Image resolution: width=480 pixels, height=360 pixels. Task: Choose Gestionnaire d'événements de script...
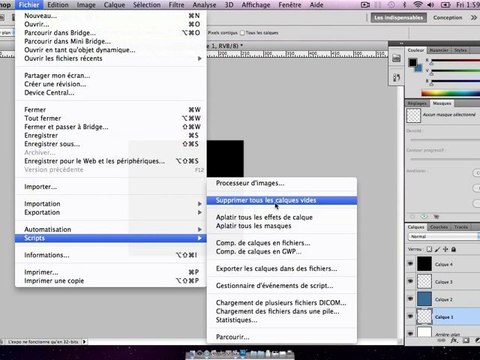tap(282, 286)
